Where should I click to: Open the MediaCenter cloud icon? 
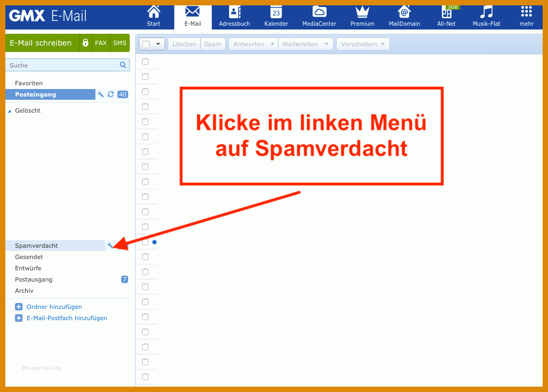tap(319, 12)
